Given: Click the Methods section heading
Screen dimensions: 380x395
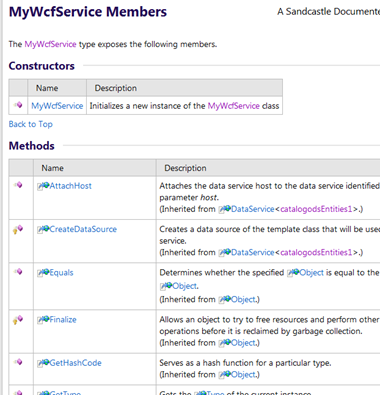Looking at the screenshot, I should 32,146.
